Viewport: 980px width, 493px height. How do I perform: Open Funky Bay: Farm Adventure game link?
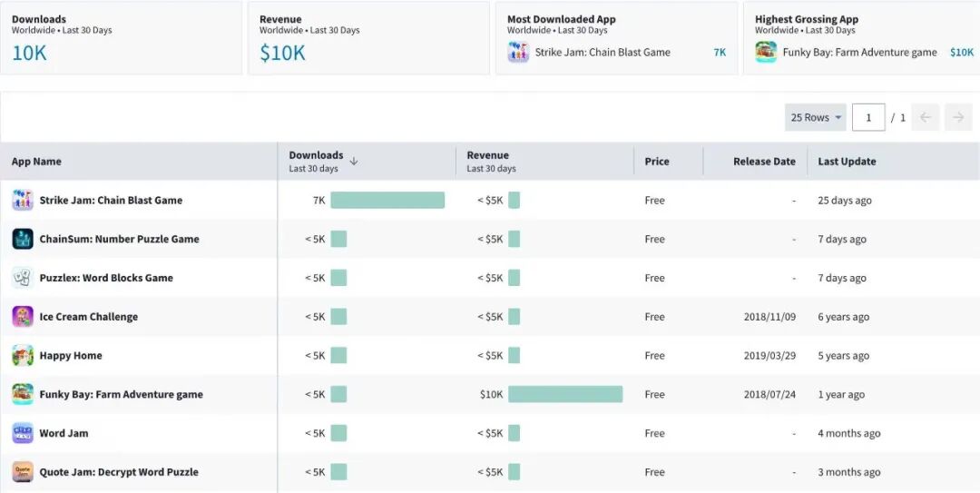121,395
